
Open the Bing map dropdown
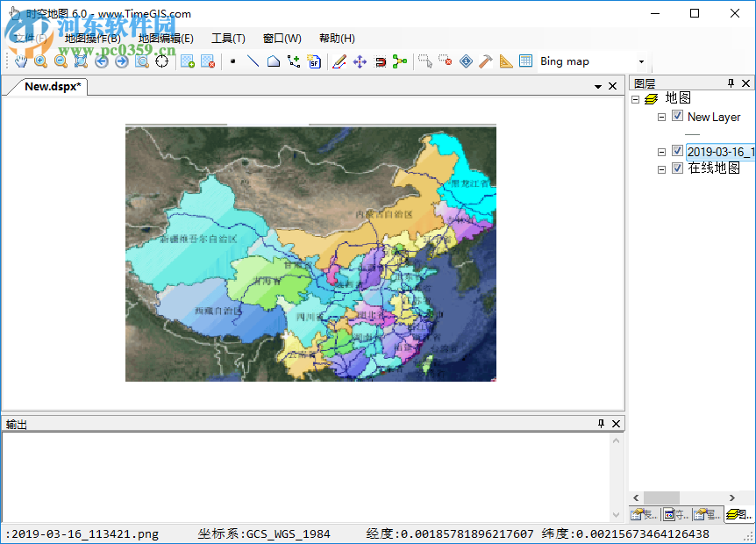coord(641,61)
